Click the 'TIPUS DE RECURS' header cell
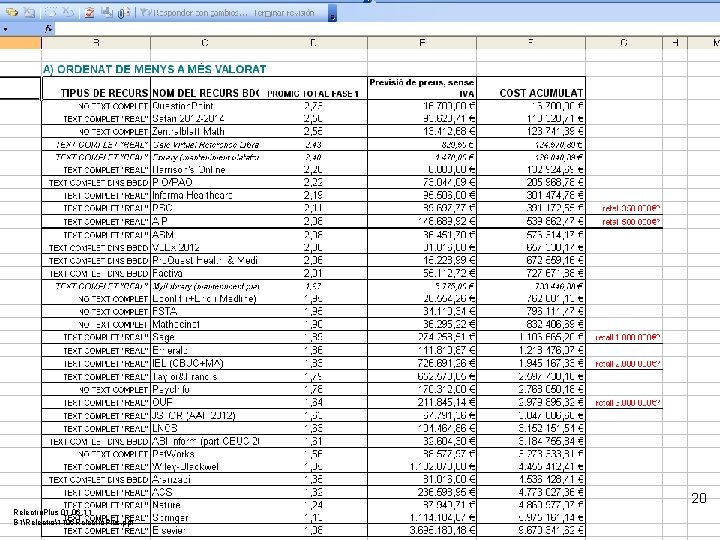 (96, 88)
